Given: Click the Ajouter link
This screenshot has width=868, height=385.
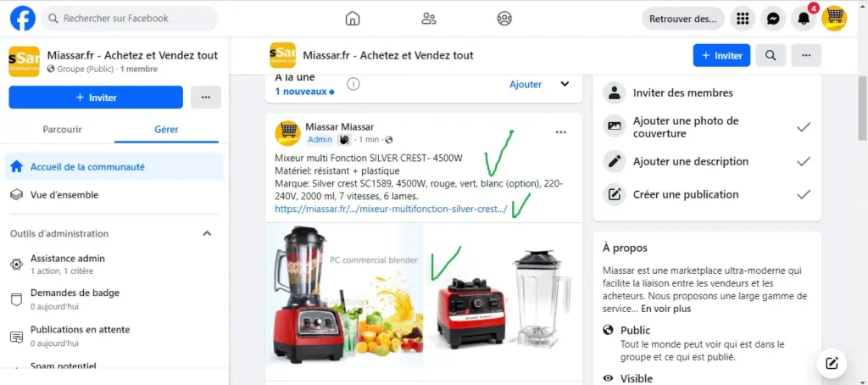Looking at the screenshot, I should [x=526, y=84].
